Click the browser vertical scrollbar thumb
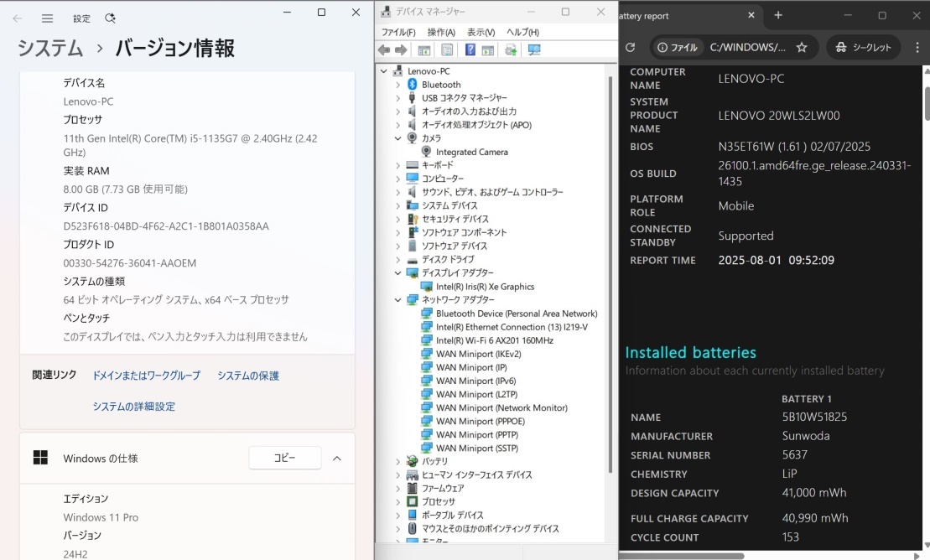The height and width of the screenshot is (560, 930). coord(927,104)
